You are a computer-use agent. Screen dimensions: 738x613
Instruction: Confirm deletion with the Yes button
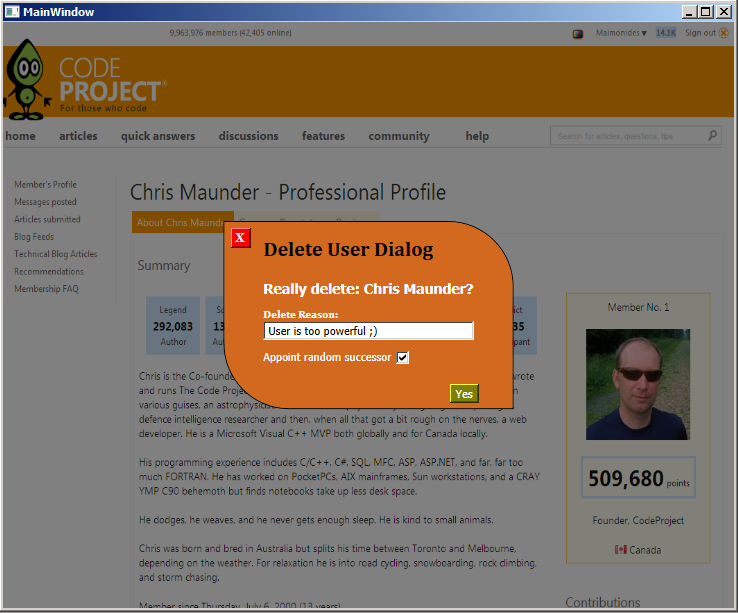coord(464,394)
